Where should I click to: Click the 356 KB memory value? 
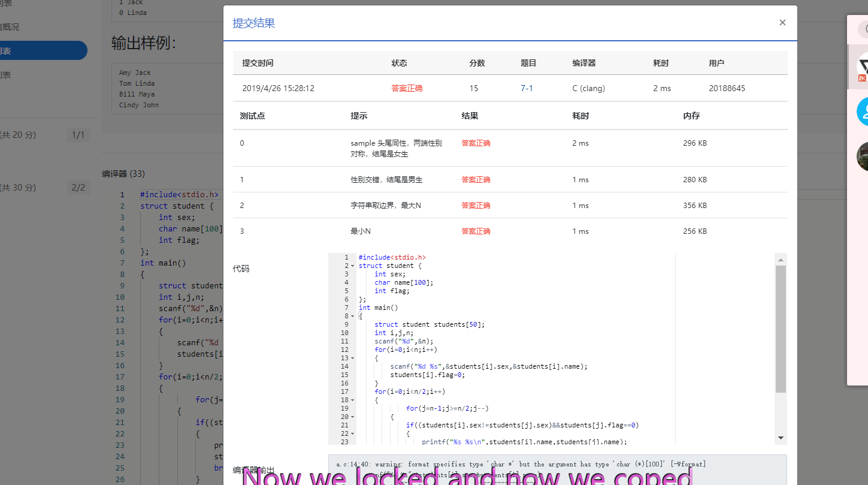click(x=695, y=206)
